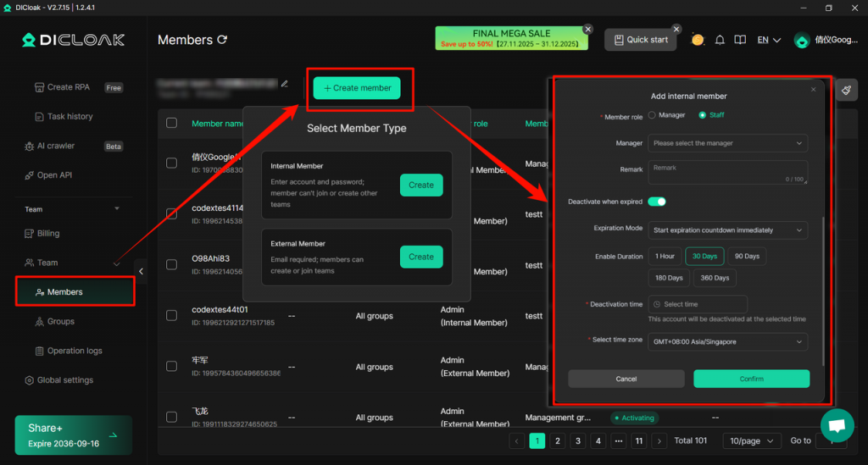Open Groups in the sidebar
Screen dimensions: 868x465
(60, 322)
